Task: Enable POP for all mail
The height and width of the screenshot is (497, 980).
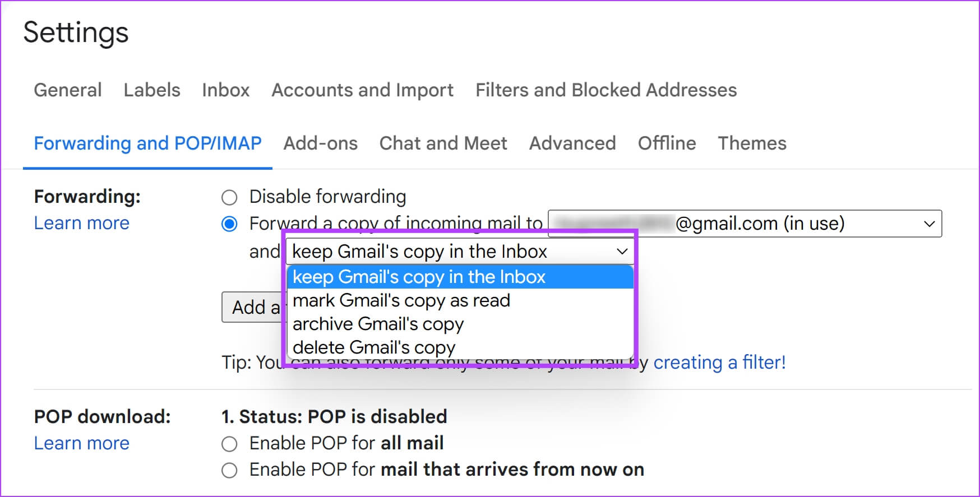Action: pos(229,444)
